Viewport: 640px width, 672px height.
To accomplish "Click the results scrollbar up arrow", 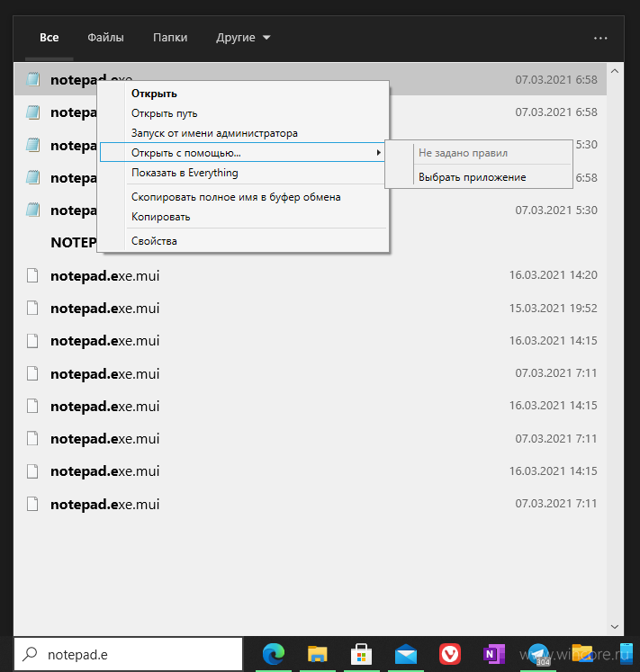I will pyautogui.click(x=615, y=71).
